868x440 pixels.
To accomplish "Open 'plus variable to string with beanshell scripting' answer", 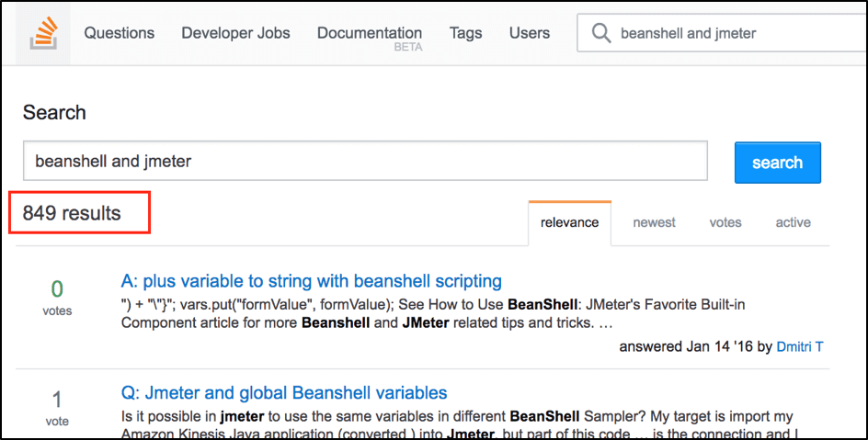I will 312,281.
